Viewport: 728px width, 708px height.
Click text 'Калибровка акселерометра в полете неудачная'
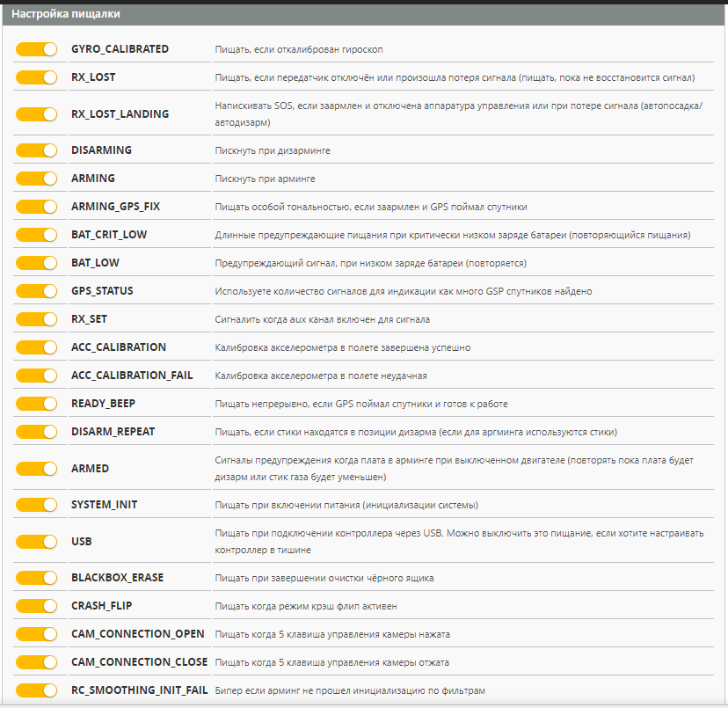pyautogui.click(x=321, y=376)
